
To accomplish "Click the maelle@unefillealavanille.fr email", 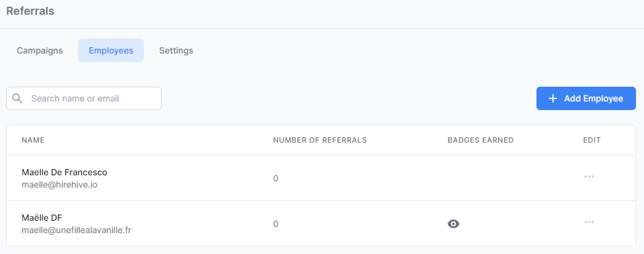I will [x=76, y=230].
